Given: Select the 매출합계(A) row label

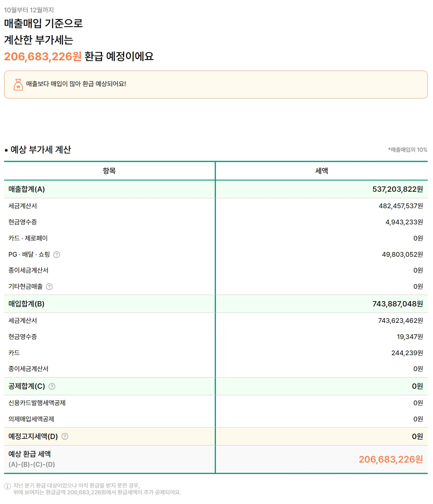Looking at the screenshot, I should tap(26, 189).
